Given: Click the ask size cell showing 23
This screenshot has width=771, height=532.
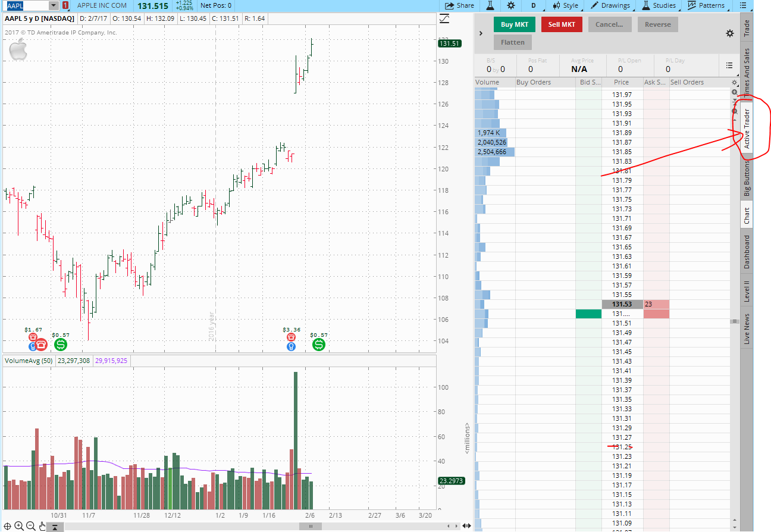Looking at the screenshot, I should point(656,304).
